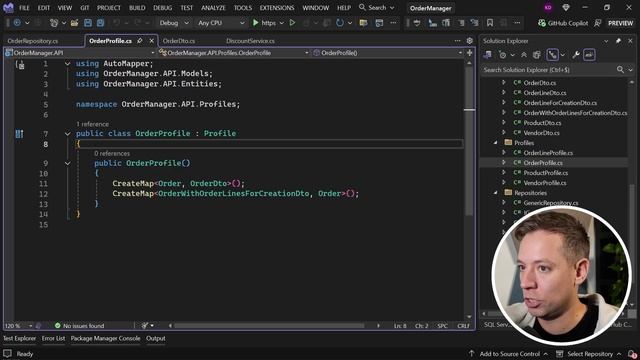The width and height of the screenshot is (640, 360).
Task: Click the Search box in title bar
Action: point(377,8)
